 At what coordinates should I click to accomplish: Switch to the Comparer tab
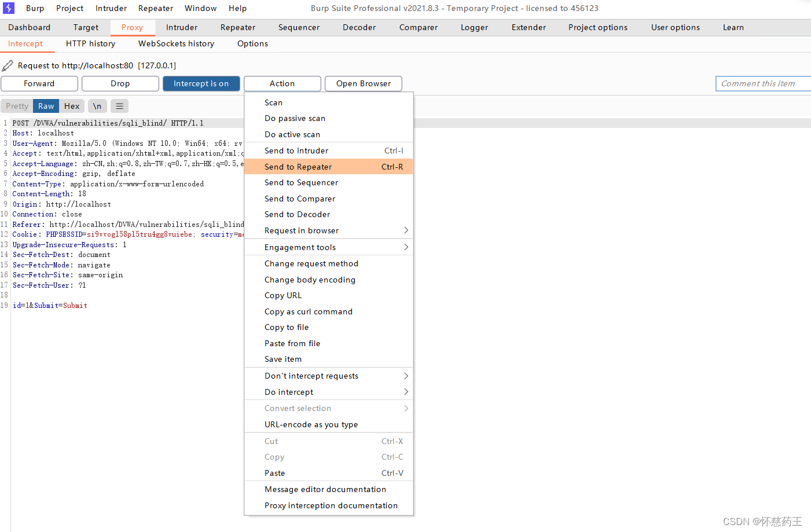(x=419, y=27)
